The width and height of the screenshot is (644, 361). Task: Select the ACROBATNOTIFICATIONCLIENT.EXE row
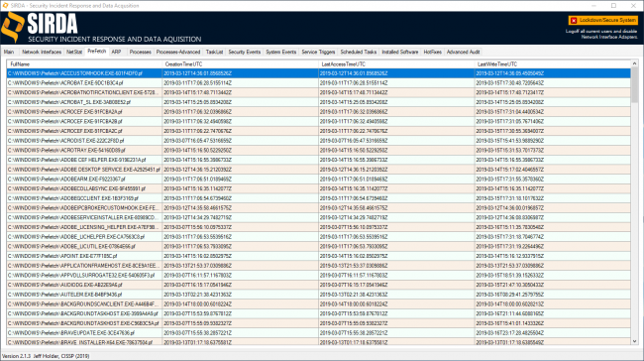[319, 92]
